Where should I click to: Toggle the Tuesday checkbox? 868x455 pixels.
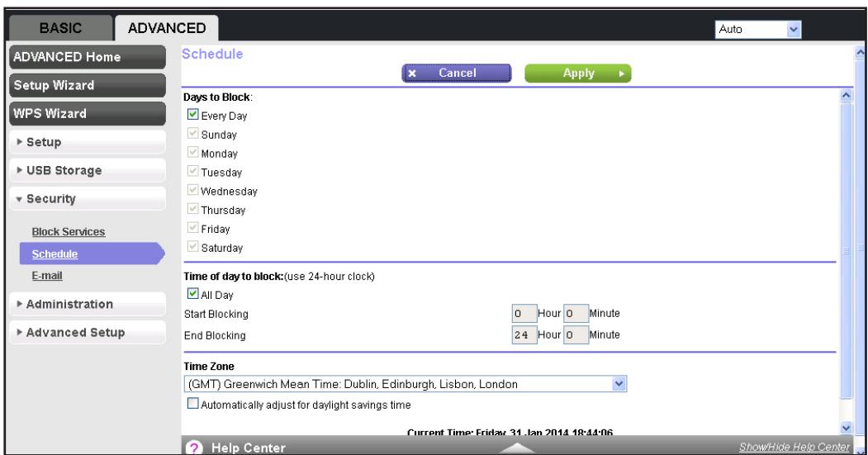coord(192,171)
